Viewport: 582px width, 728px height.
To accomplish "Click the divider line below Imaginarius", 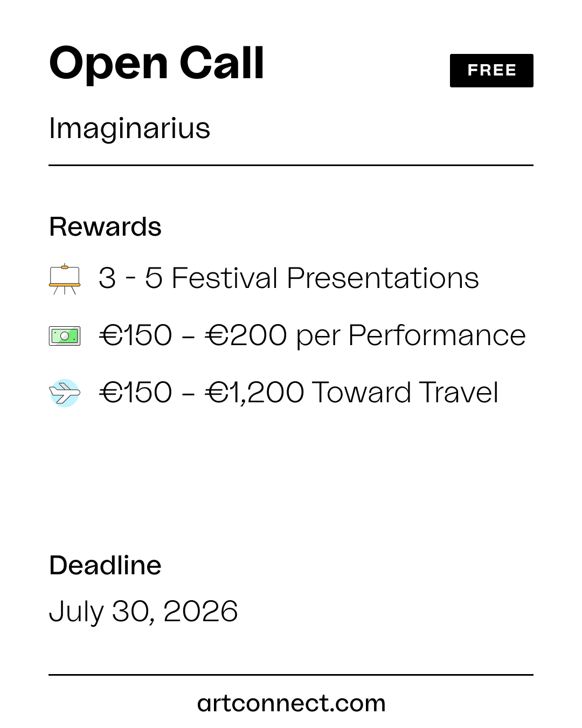I will click(291, 165).
